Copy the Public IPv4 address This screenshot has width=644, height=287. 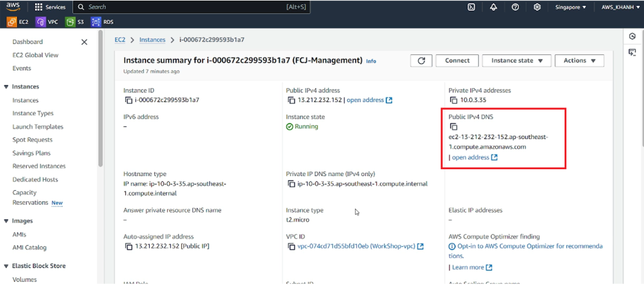[x=291, y=100]
